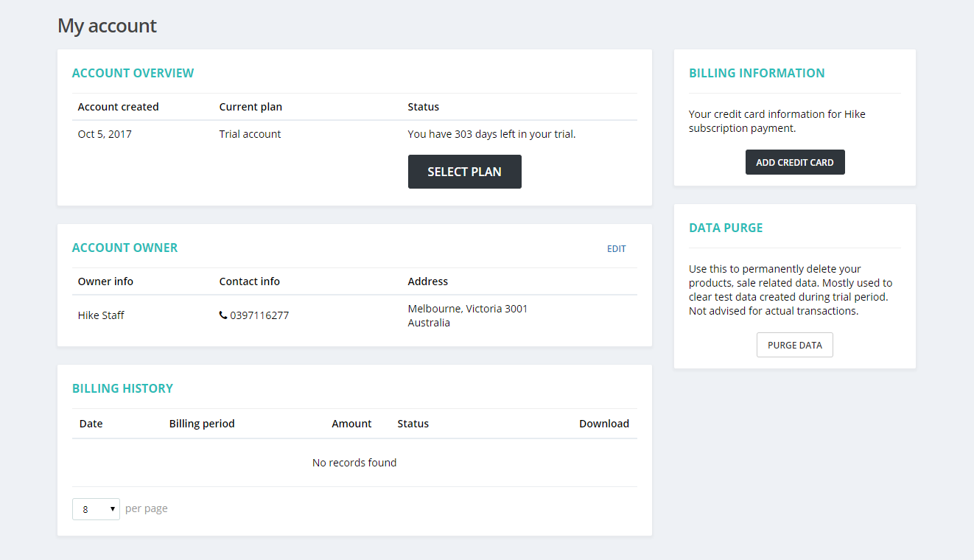
Task: Click the SELECT PLAN button
Action: (x=464, y=172)
